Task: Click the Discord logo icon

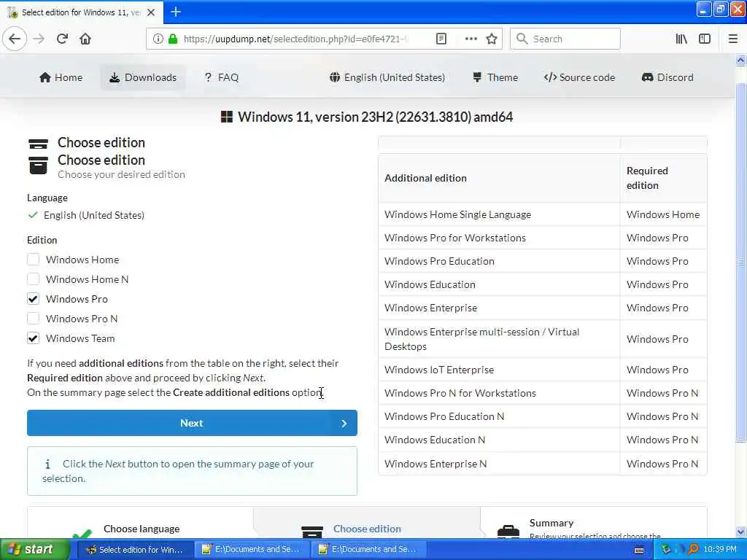Action: pos(648,77)
